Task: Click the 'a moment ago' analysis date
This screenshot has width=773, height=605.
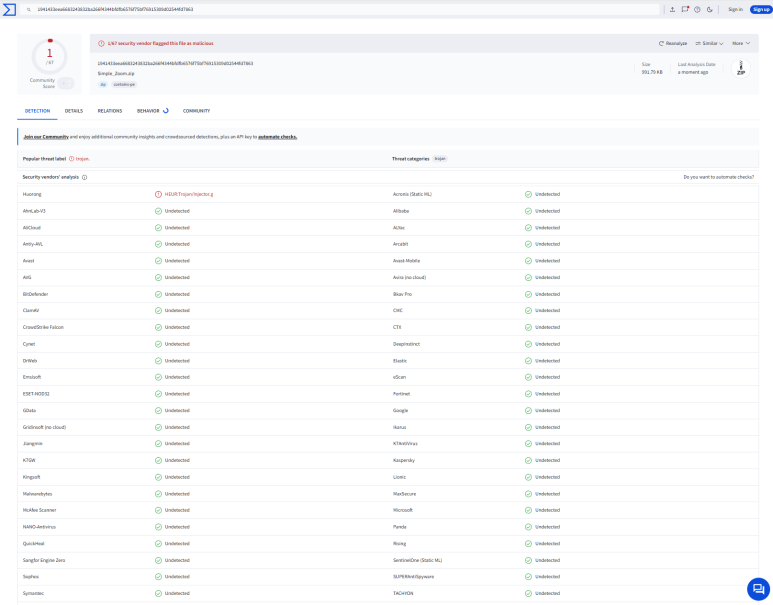Action: point(693,72)
